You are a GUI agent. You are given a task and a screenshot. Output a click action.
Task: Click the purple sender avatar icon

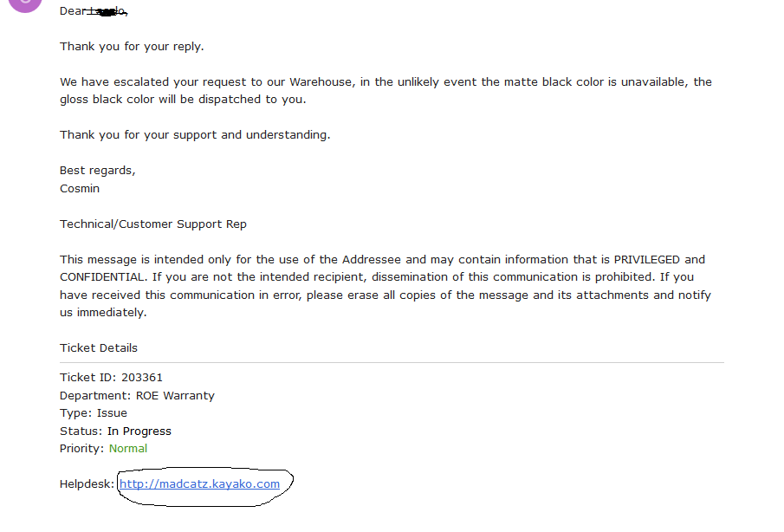click(x=25, y=4)
